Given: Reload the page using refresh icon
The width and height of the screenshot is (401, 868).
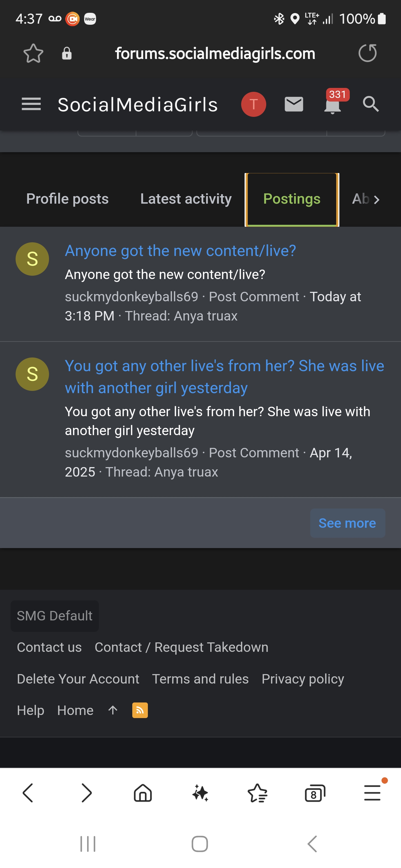Looking at the screenshot, I should click(367, 53).
